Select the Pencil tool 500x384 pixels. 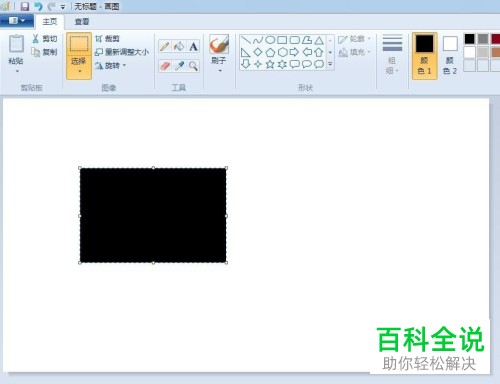pos(165,46)
